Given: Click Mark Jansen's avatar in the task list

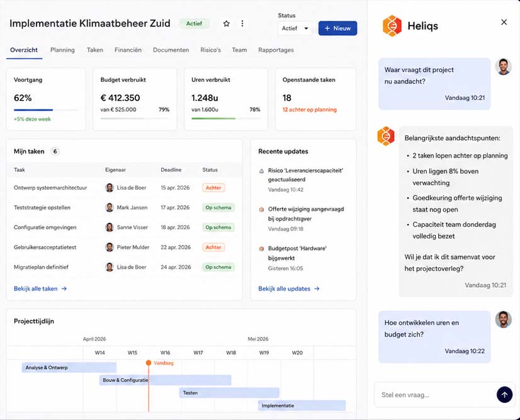Looking at the screenshot, I should point(110,207).
